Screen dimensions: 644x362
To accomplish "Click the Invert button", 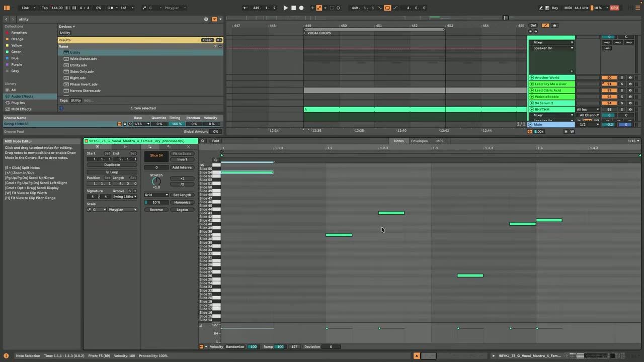I will click(x=182, y=159).
